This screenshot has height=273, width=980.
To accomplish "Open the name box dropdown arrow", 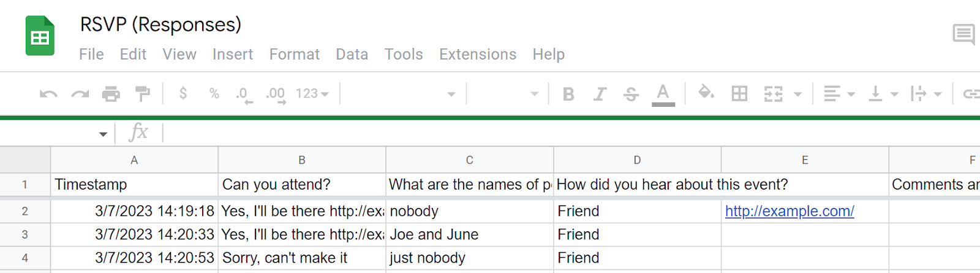I will click(x=103, y=134).
